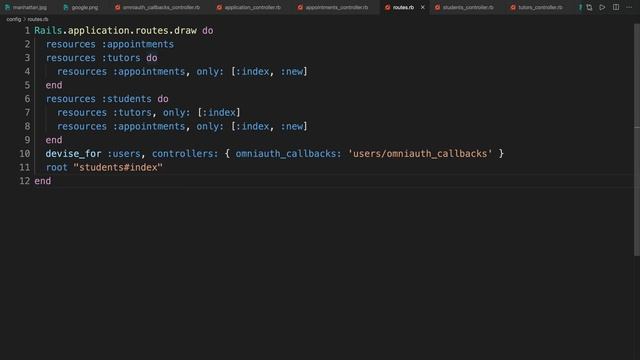Click the final end on line 12
This screenshot has height=360, width=640.
click(x=42, y=181)
